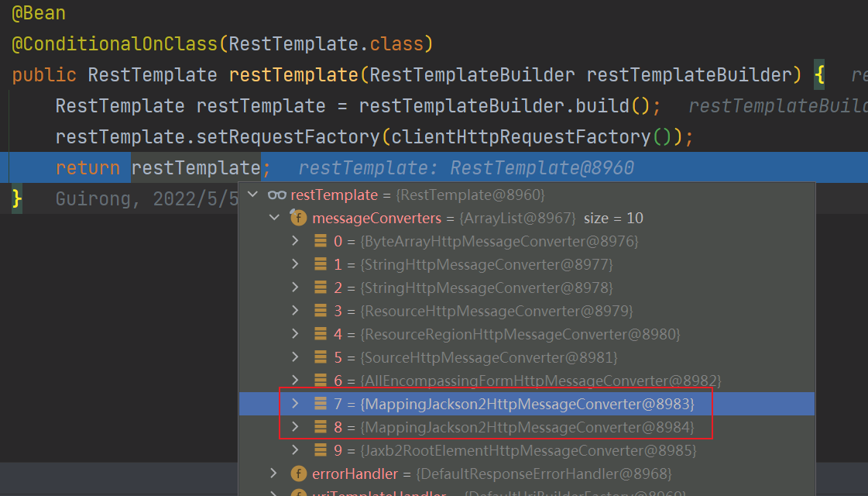Collapse the messageConverters list node

click(x=275, y=218)
